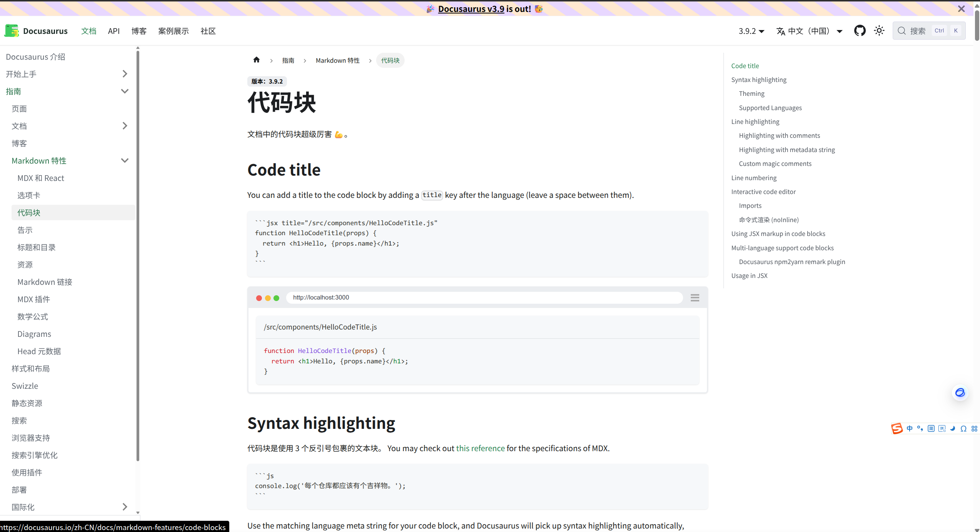Open the 案例展示 navbar item
The image size is (980, 532).
pos(173,31)
